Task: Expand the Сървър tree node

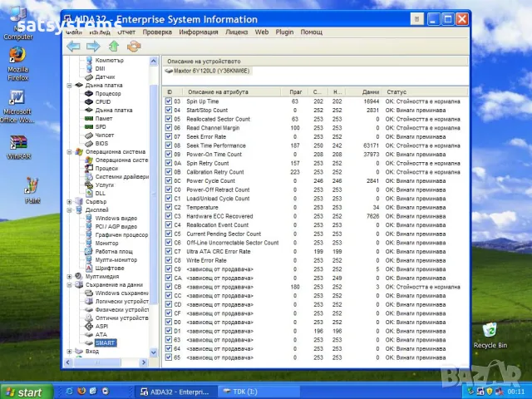Action: point(70,201)
